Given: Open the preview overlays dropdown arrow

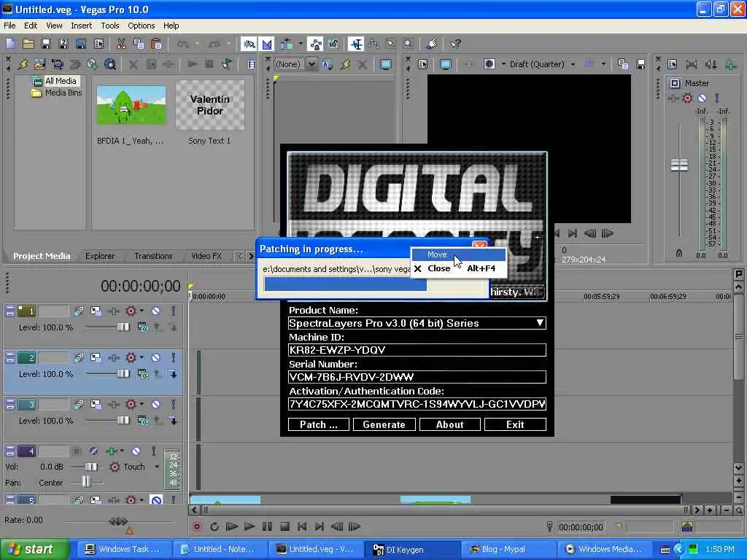Looking at the screenshot, I should point(603,64).
